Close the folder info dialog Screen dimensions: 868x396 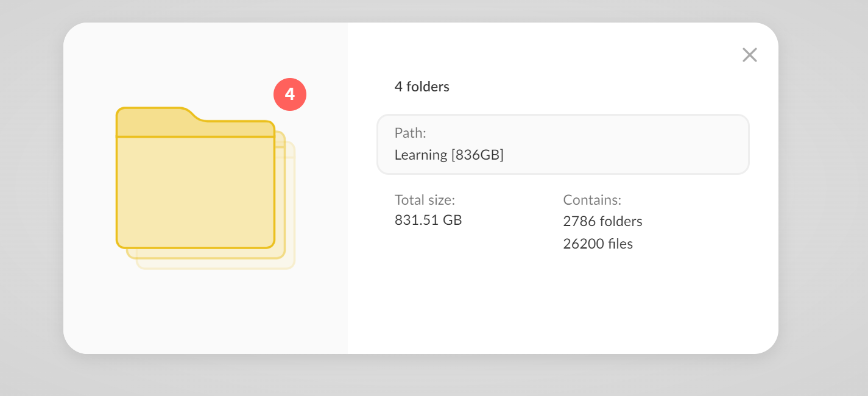(749, 55)
